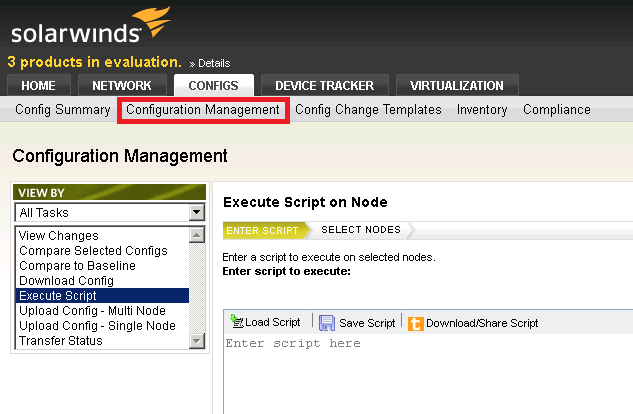This screenshot has width=633, height=414.
Task: Click the Save Script label
Action: pos(367,323)
